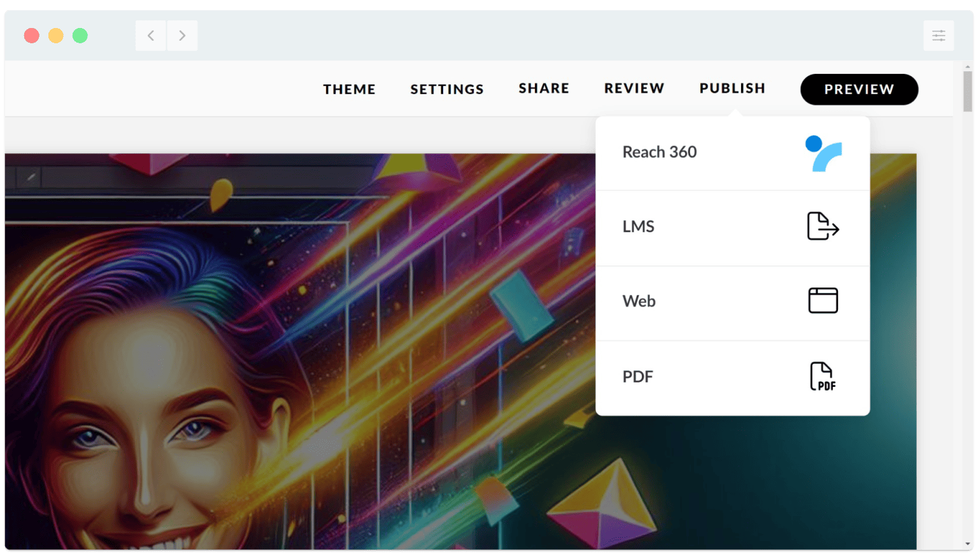Open the Share menu

[x=544, y=88]
